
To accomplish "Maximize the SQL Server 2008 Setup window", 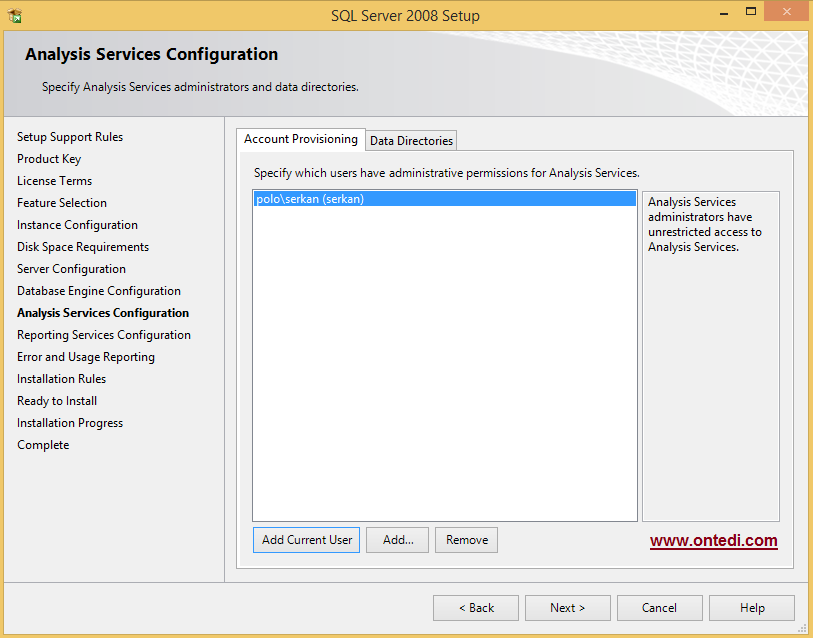I will click(750, 12).
